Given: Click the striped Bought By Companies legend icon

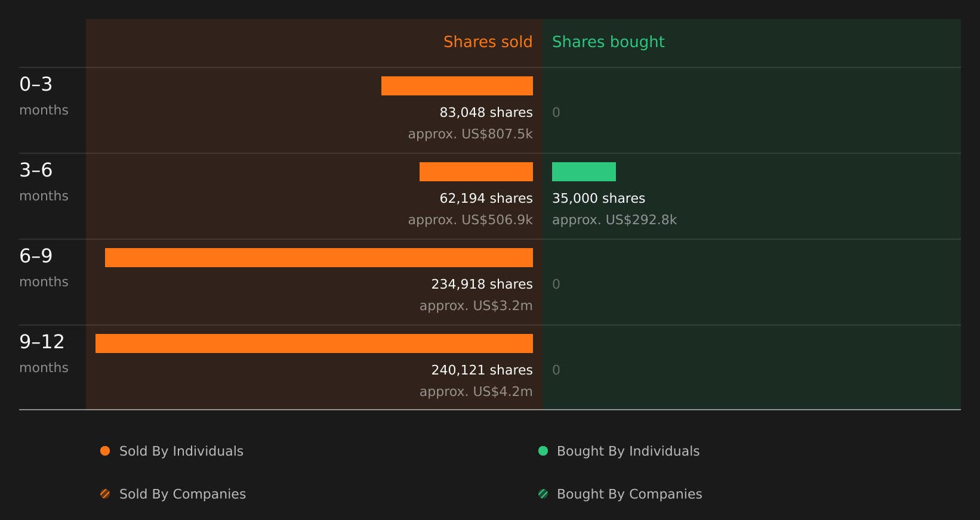Looking at the screenshot, I should tap(543, 494).
